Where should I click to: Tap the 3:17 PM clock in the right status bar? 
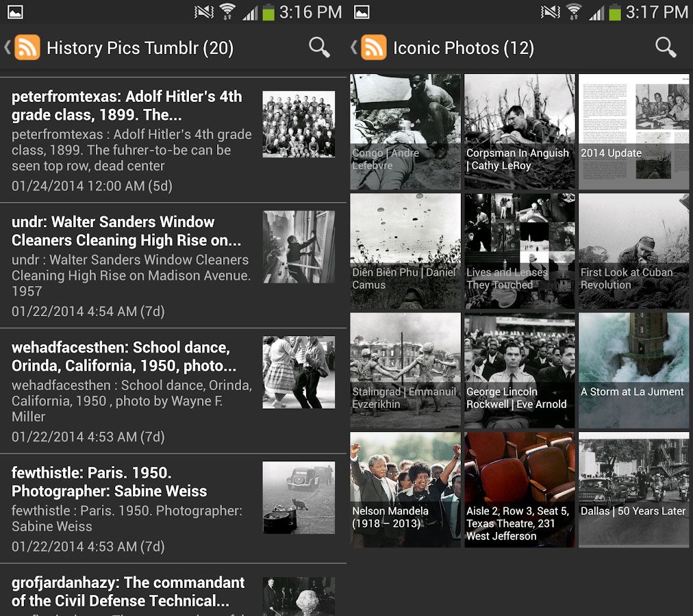(x=657, y=12)
